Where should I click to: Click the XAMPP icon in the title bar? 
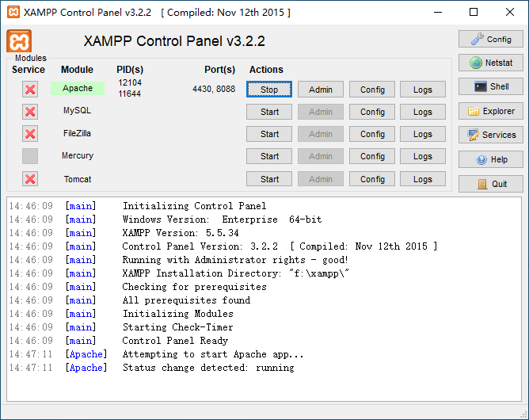point(13,12)
